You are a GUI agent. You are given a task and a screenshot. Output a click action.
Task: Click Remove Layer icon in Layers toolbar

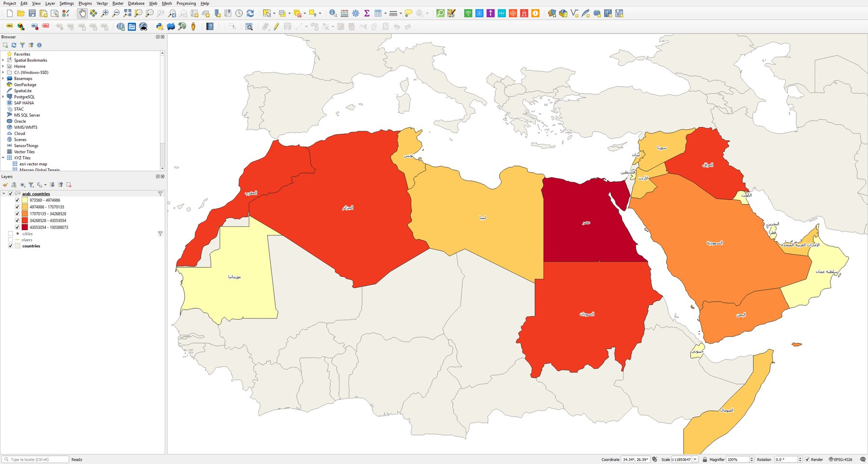pyautogui.click(x=69, y=185)
